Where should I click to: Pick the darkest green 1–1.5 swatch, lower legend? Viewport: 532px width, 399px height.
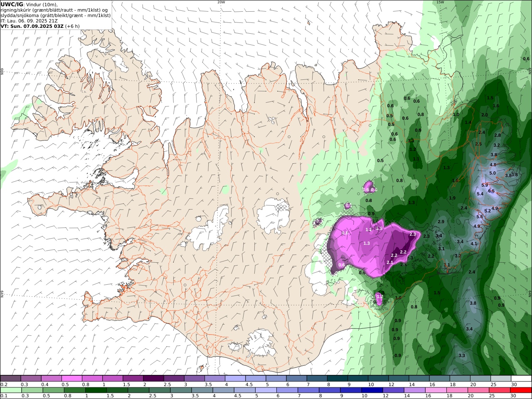point(96,390)
